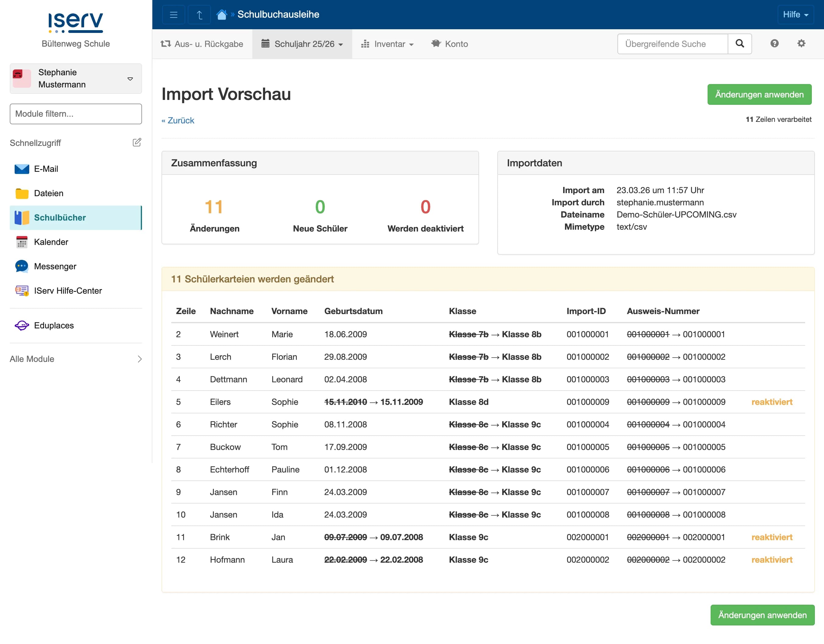Open the question mark help icon
The image size is (824, 644).
(774, 44)
